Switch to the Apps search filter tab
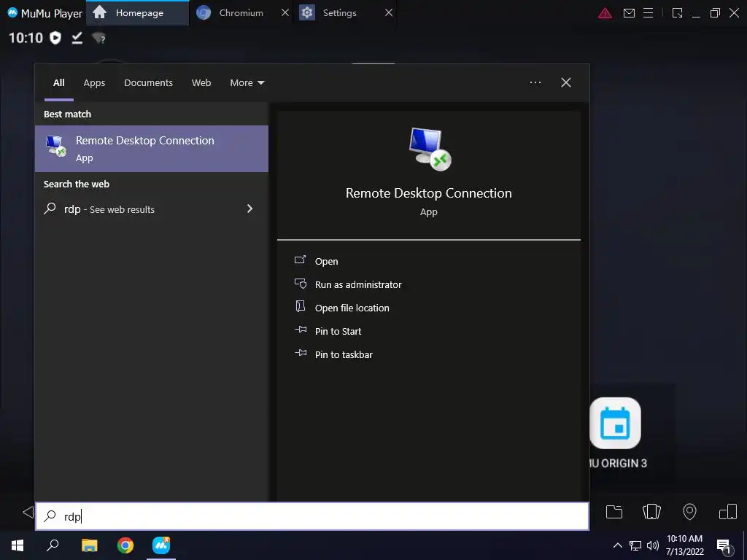This screenshot has width=747, height=560. [94, 83]
